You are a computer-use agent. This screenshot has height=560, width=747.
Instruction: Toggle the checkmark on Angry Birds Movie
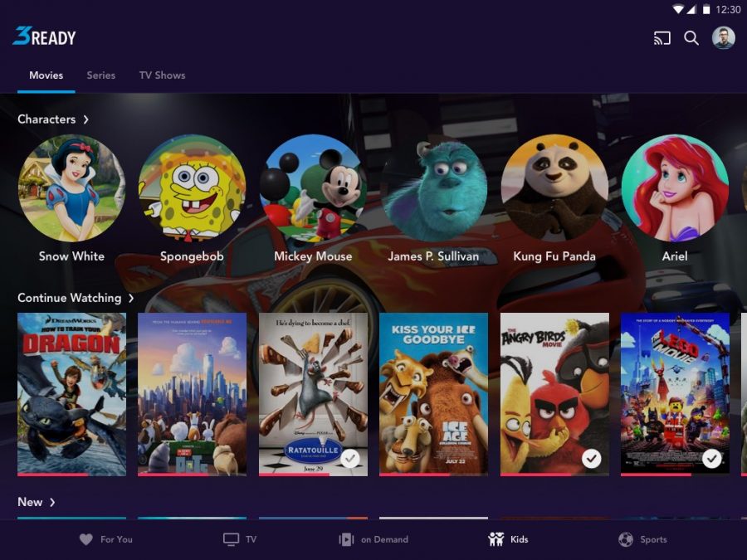591,458
